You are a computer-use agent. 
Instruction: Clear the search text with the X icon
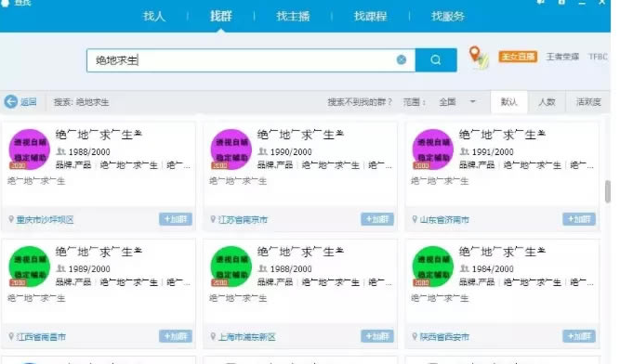pyautogui.click(x=402, y=59)
